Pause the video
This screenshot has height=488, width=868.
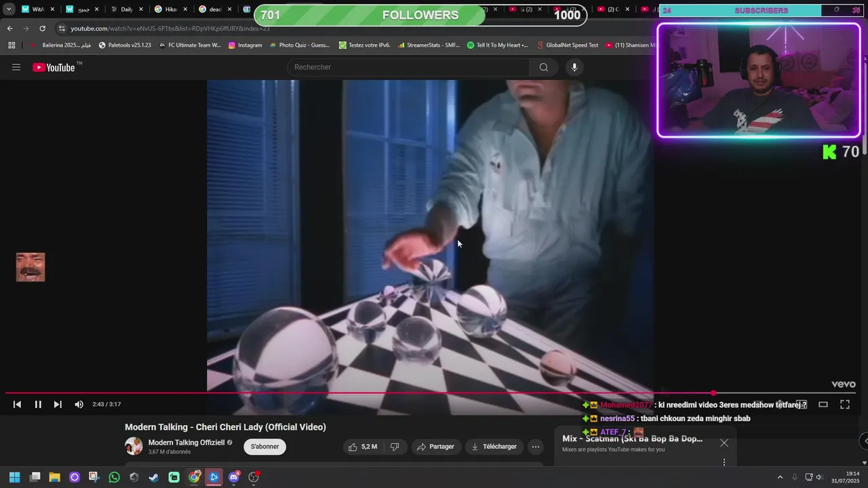point(38,405)
